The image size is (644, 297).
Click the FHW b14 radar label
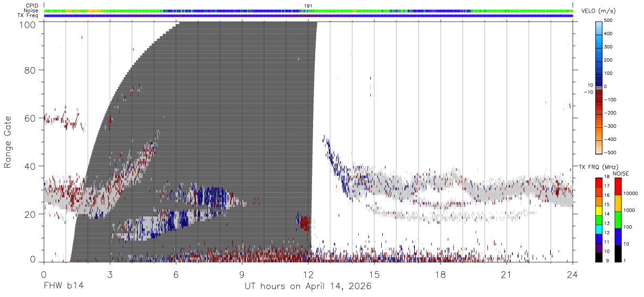click(x=63, y=287)
